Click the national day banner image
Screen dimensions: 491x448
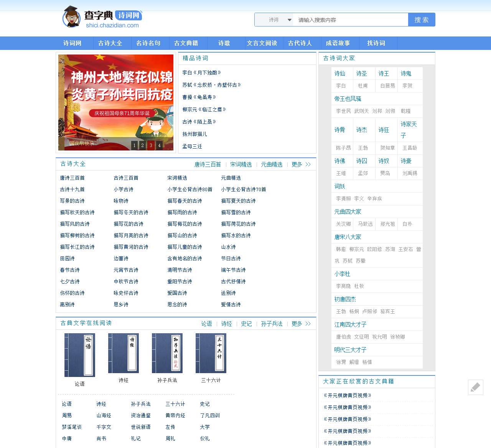[115, 102]
